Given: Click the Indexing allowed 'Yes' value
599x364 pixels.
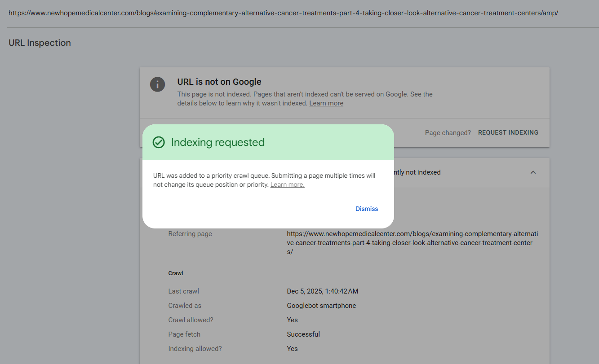Looking at the screenshot, I should (x=293, y=349).
